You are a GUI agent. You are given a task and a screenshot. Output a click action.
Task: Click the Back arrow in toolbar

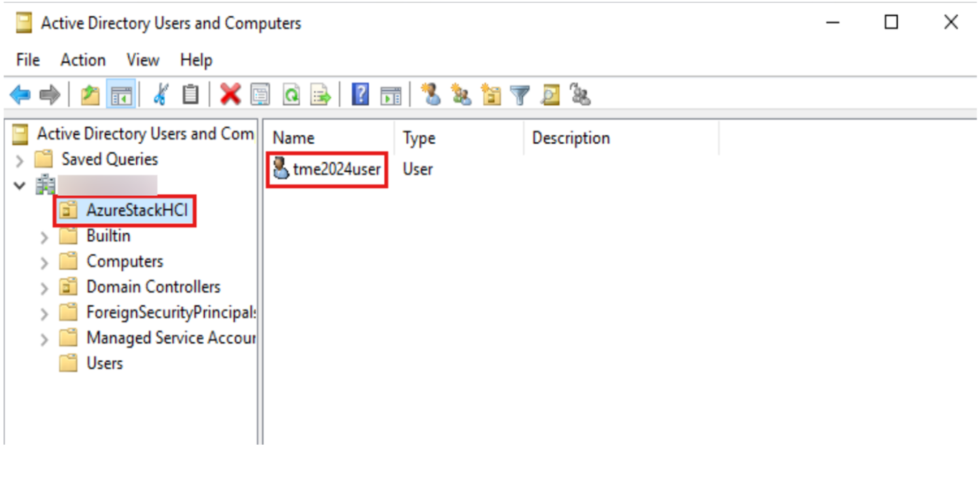(20, 95)
